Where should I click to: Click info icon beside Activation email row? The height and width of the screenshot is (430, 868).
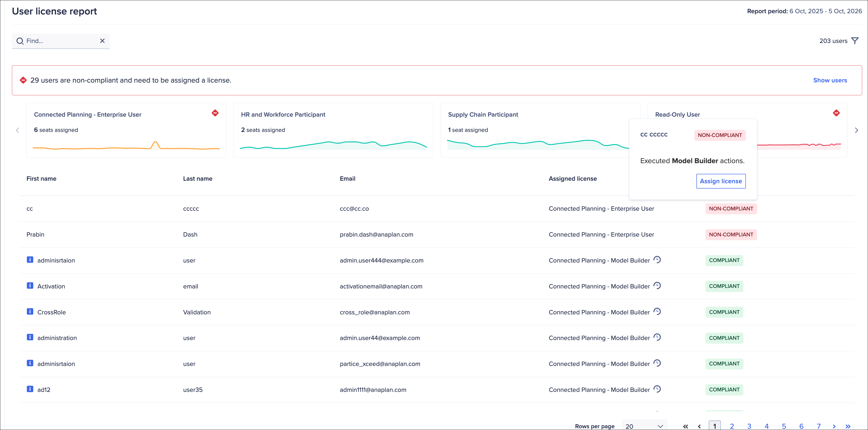[30, 286]
